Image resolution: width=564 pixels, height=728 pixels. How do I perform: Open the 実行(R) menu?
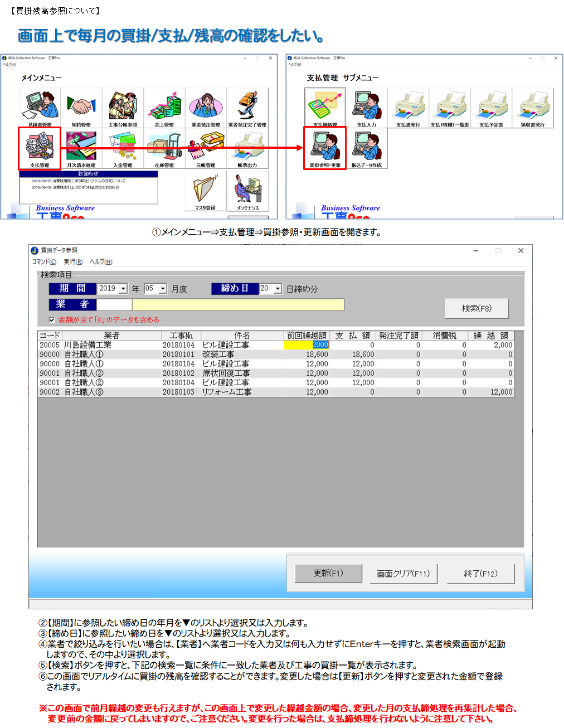pos(73,262)
